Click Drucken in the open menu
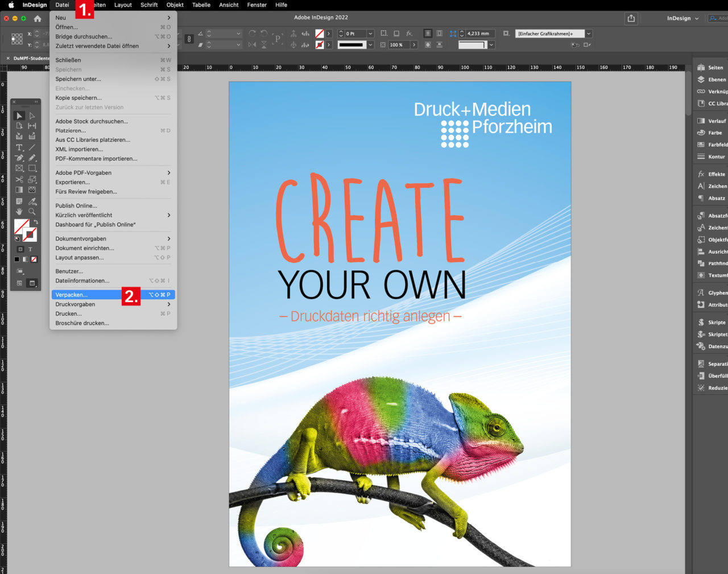 [x=68, y=313]
